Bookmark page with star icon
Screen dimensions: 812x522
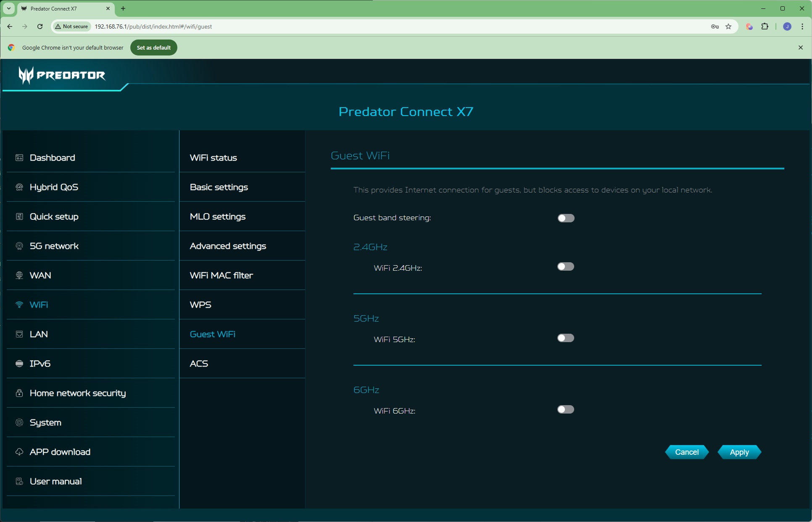coord(728,26)
